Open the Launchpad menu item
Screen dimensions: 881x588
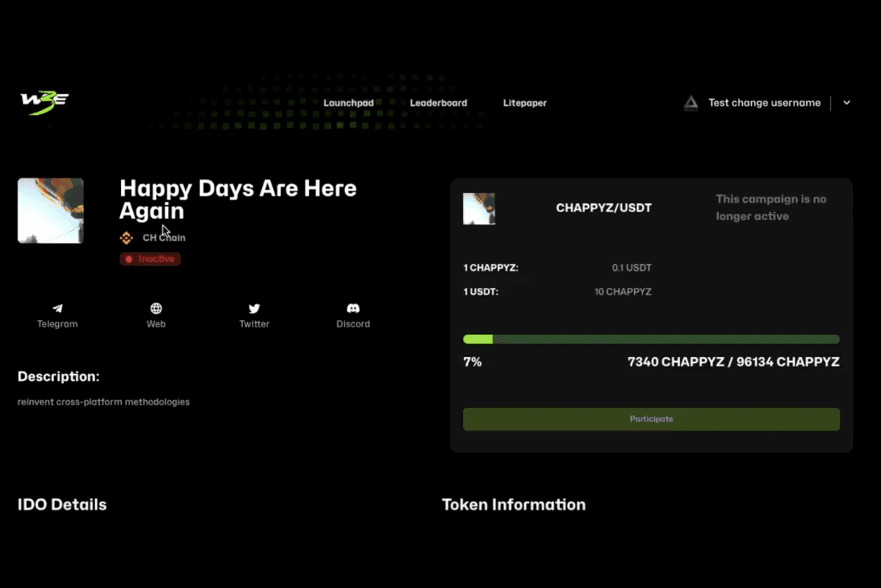349,103
